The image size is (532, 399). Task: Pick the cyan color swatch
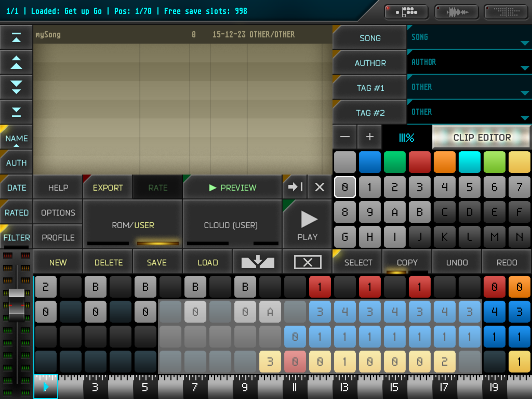click(469, 162)
